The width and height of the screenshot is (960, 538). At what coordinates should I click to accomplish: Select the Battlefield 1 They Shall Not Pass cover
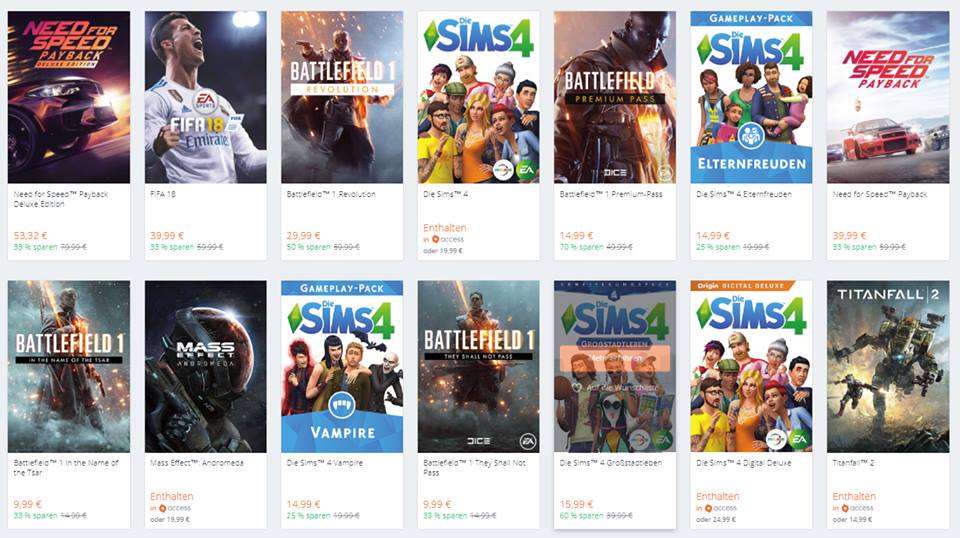coord(479,367)
